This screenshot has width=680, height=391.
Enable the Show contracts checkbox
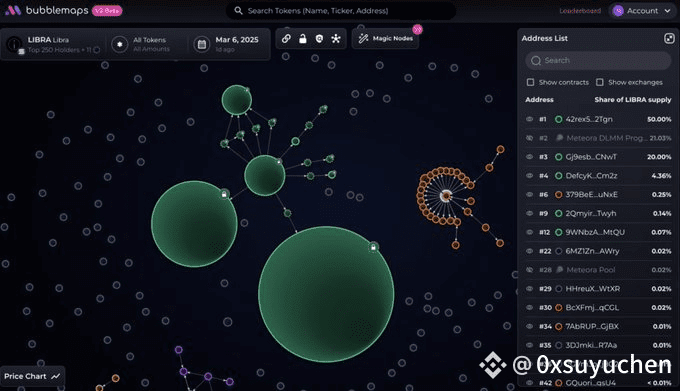530,82
